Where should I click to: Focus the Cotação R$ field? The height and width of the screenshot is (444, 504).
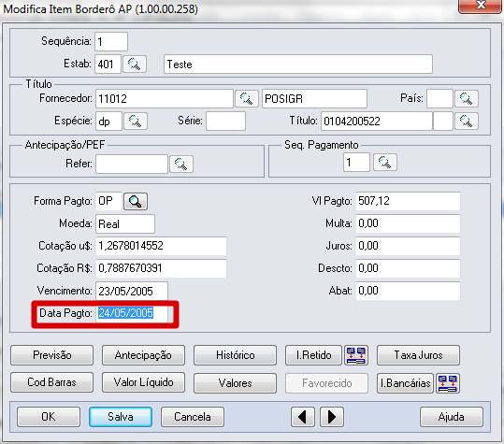pyautogui.click(x=161, y=268)
